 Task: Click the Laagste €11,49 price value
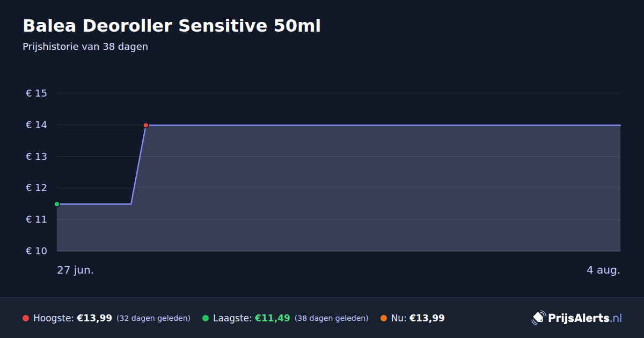(273, 318)
